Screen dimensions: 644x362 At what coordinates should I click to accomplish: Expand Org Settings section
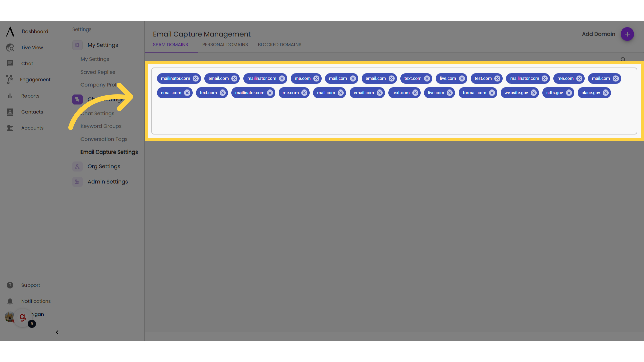[104, 166]
